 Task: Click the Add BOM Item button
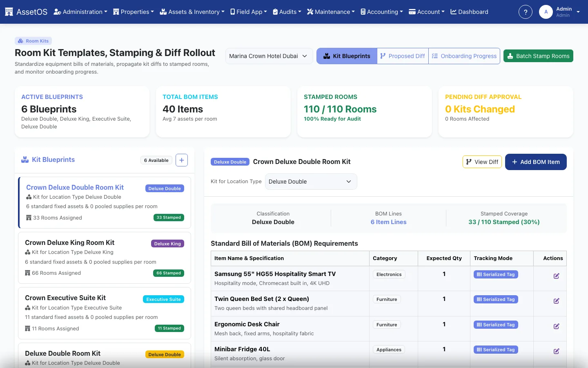point(536,162)
